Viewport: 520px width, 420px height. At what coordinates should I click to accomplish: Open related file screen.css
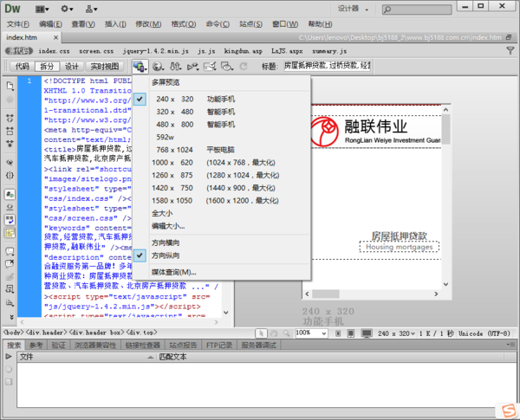tap(96, 51)
